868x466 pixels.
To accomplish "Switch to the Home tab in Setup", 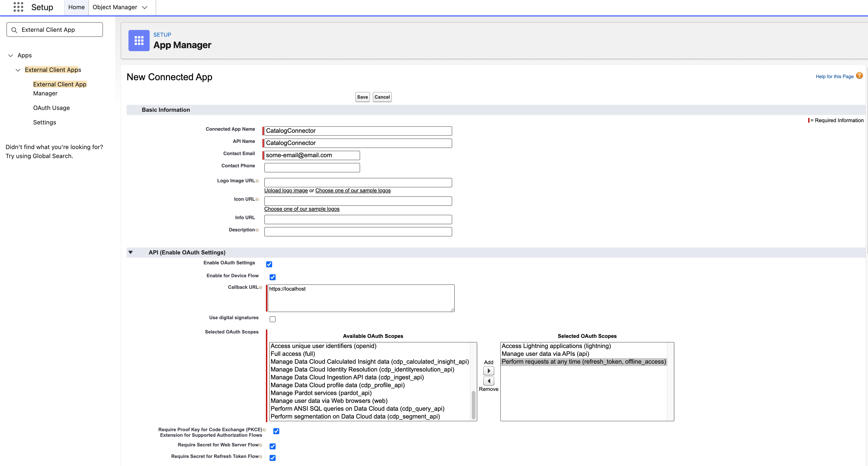I will click(x=76, y=7).
